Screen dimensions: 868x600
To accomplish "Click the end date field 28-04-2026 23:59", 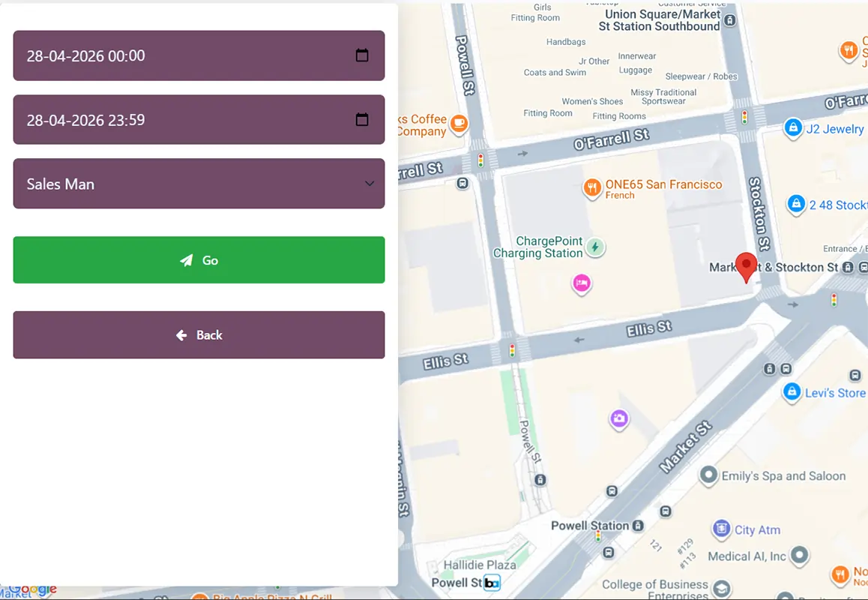I will click(x=199, y=120).
